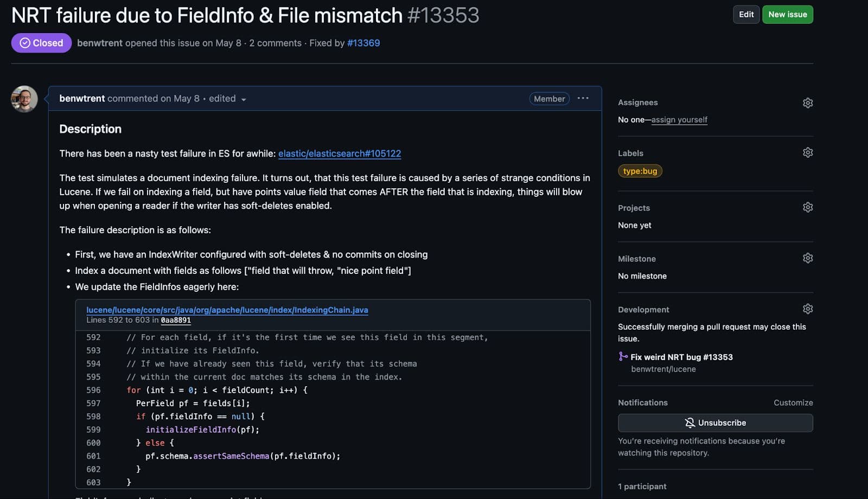Open linked issue #13369
868x499 pixels.
tap(364, 43)
